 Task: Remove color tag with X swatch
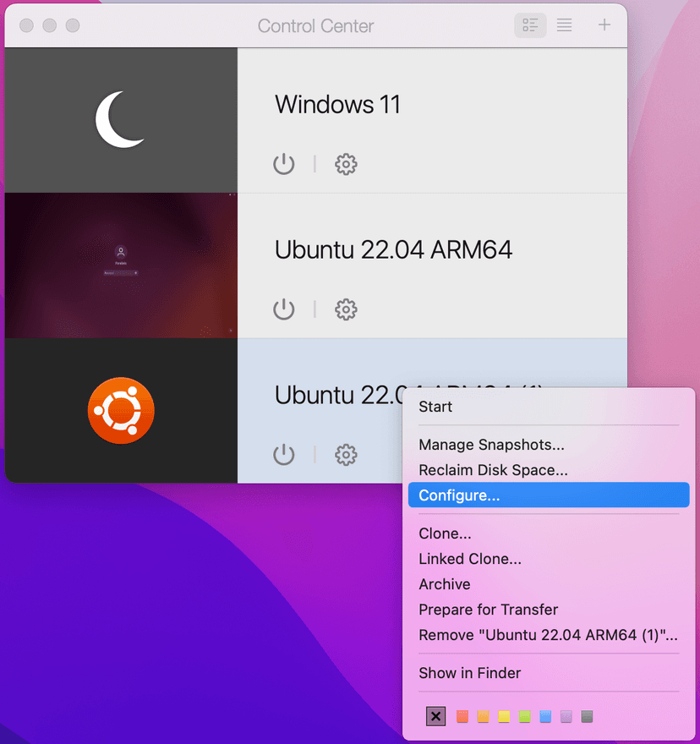[435, 717]
